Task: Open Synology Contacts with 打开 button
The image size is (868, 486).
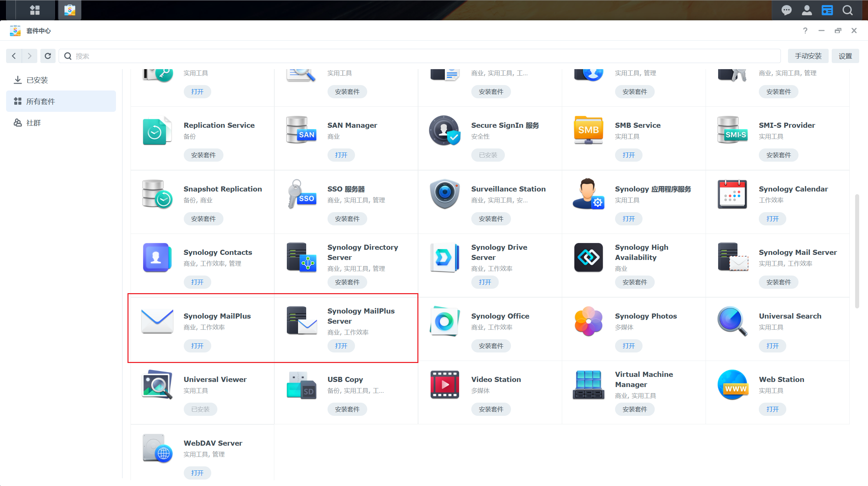Action: coord(197,282)
